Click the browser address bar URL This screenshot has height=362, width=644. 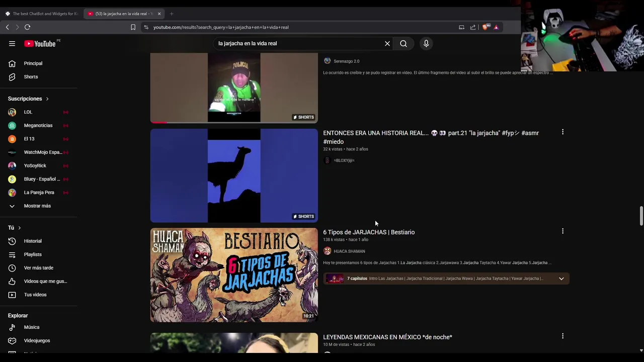(x=221, y=27)
